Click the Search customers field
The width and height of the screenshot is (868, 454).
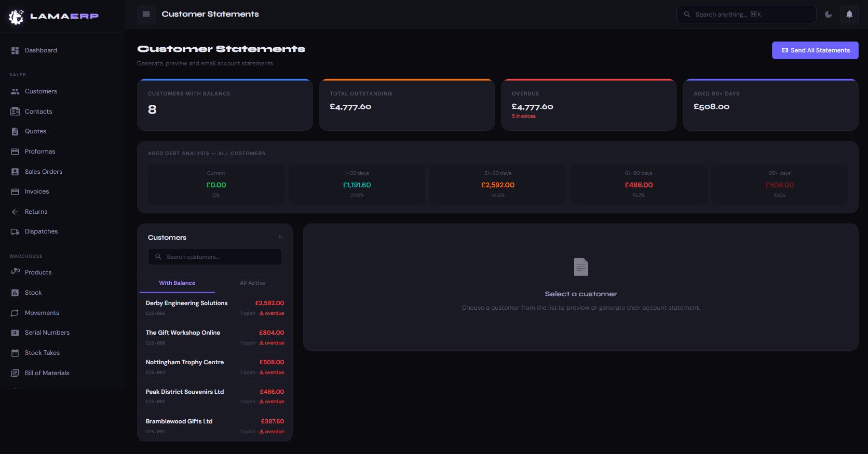click(x=215, y=257)
